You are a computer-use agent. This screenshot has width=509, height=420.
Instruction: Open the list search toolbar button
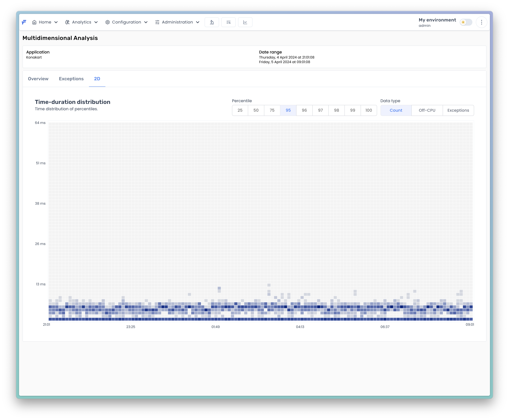point(229,22)
